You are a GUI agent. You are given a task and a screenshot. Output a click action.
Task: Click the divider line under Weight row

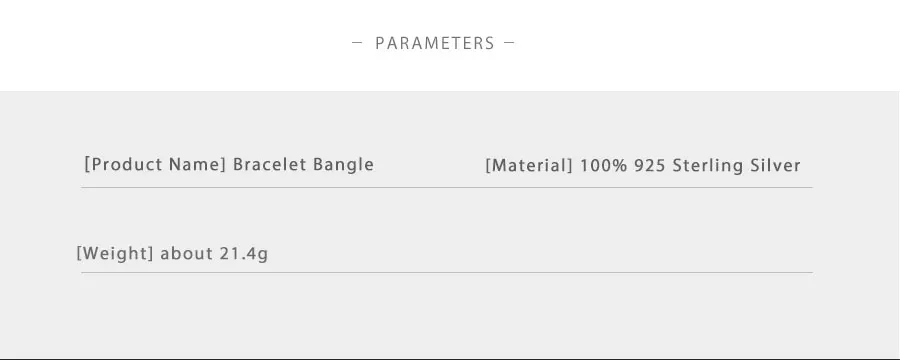click(447, 272)
